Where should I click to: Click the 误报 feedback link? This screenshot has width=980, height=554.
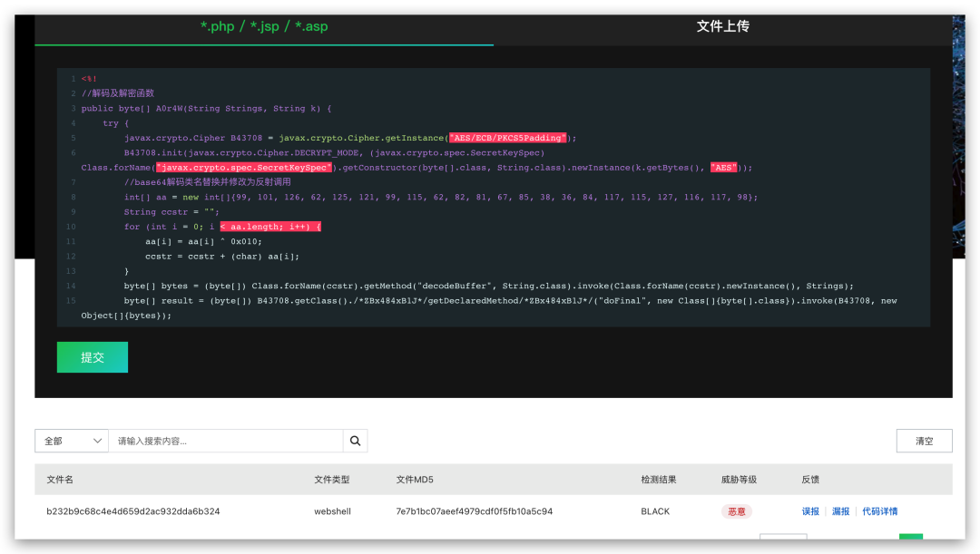pos(810,511)
